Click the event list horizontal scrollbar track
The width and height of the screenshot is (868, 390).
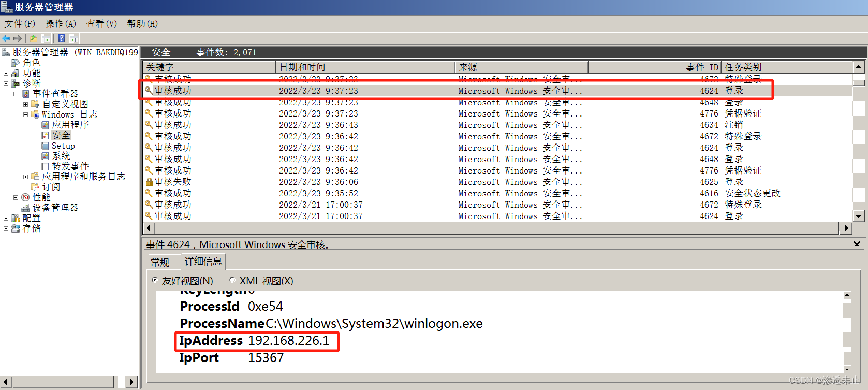496,228
